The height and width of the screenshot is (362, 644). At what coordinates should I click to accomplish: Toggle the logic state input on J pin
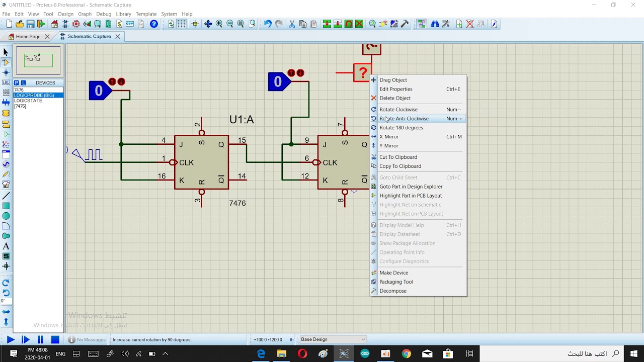click(x=100, y=90)
